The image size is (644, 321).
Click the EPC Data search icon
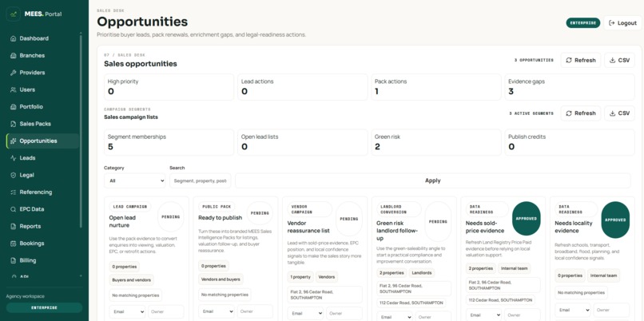pos(13,209)
